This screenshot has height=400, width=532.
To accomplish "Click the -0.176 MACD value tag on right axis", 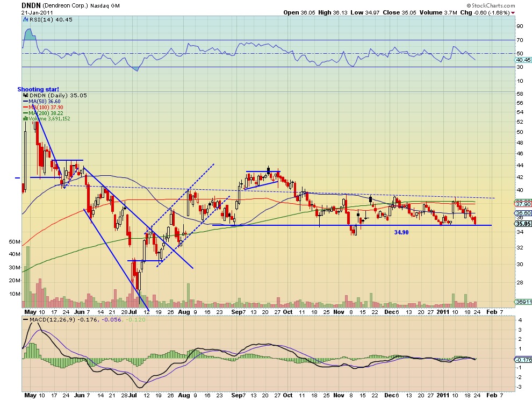I will click(x=523, y=360).
